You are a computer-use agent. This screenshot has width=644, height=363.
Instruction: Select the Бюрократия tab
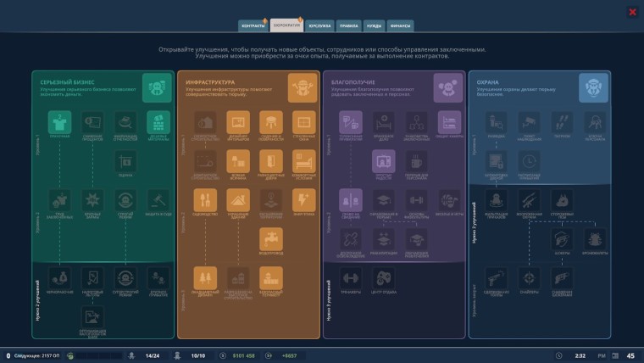pyautogui.click(x=286, y=25)
